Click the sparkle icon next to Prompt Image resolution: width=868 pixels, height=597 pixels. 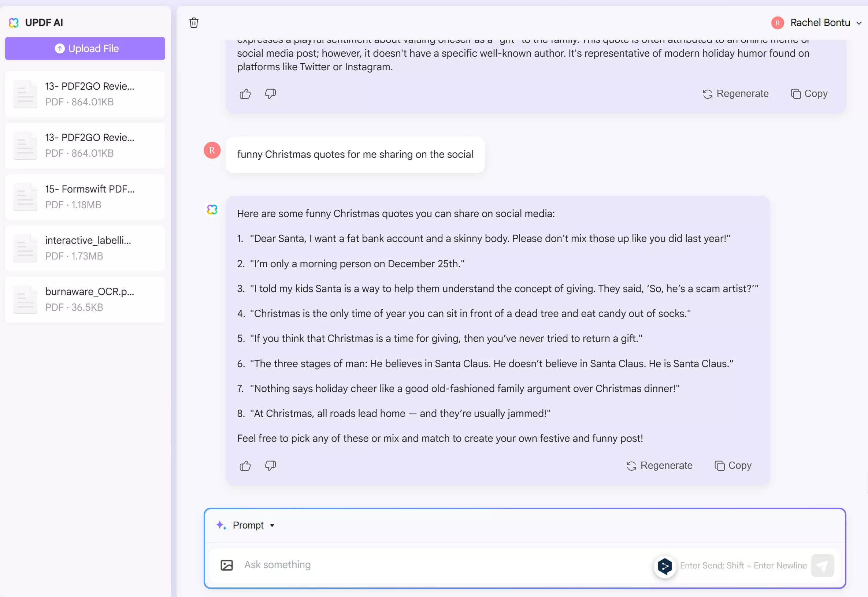pos(221,525)
